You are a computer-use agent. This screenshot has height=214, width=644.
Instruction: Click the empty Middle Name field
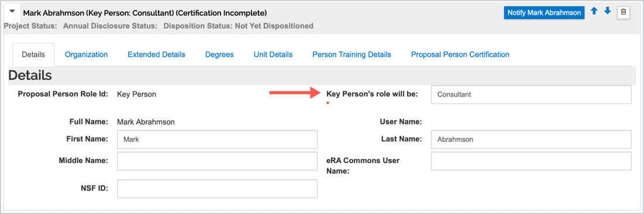[217, 161]
